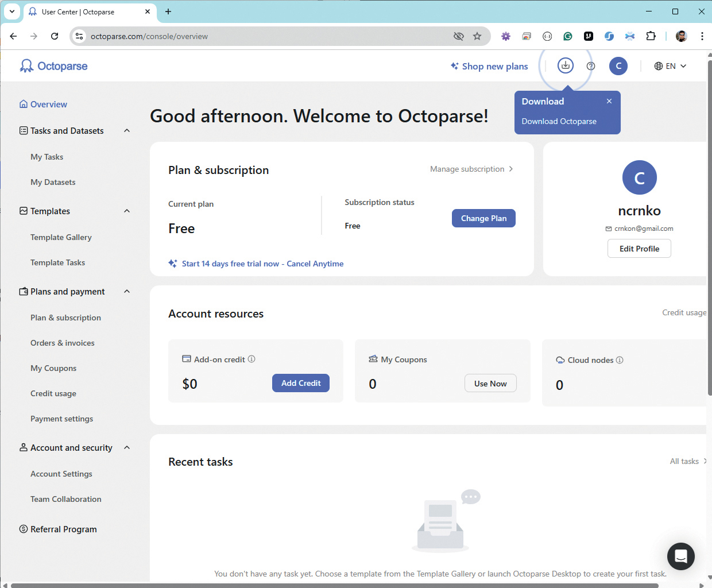
Task: Click Download Octoparse link
Action: click(x=559, y=121)
